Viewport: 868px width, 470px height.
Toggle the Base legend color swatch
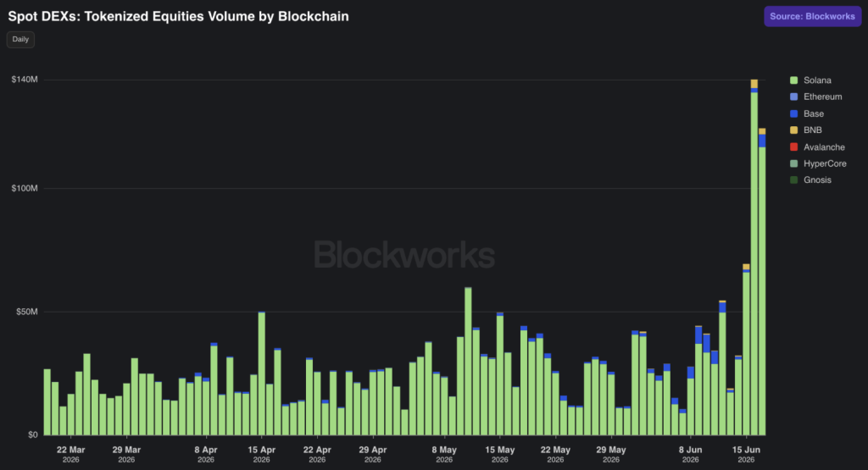793,113
